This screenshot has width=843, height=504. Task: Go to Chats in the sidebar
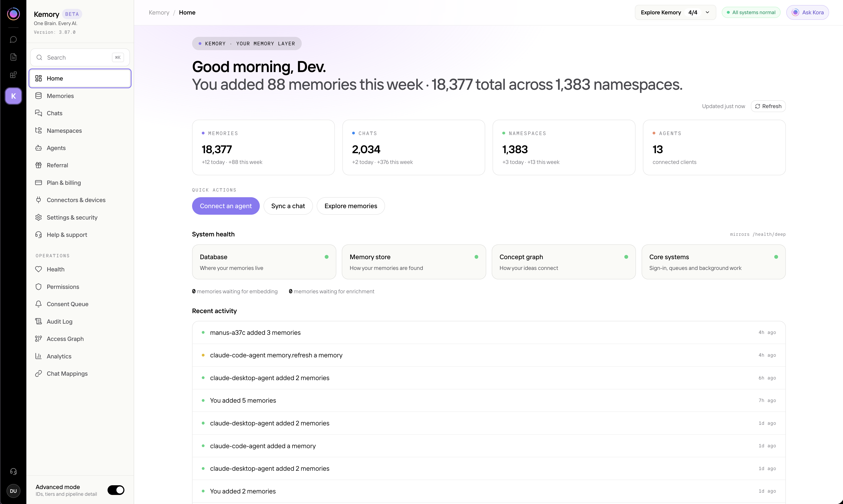80,113
